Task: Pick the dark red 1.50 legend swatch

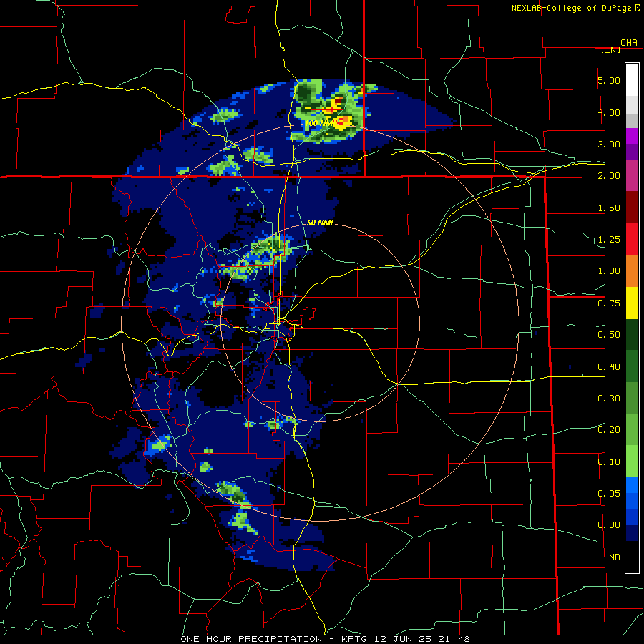Action: point(632,208)
